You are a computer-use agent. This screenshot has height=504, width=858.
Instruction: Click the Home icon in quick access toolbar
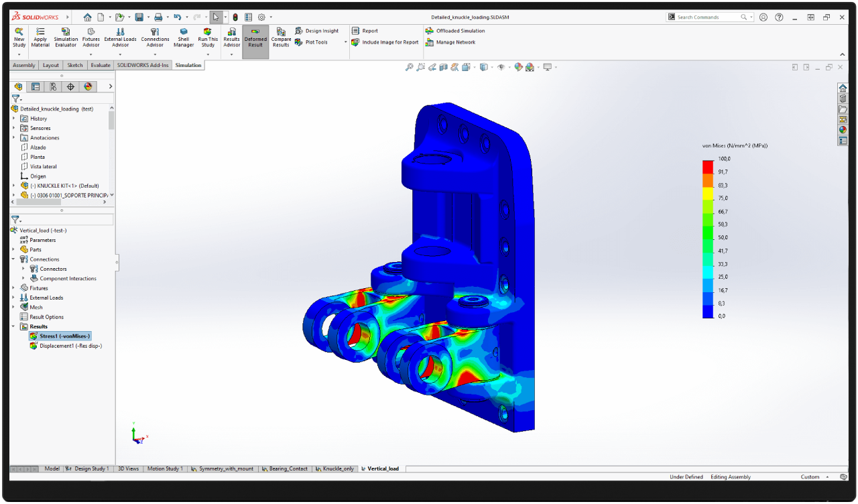88,17
